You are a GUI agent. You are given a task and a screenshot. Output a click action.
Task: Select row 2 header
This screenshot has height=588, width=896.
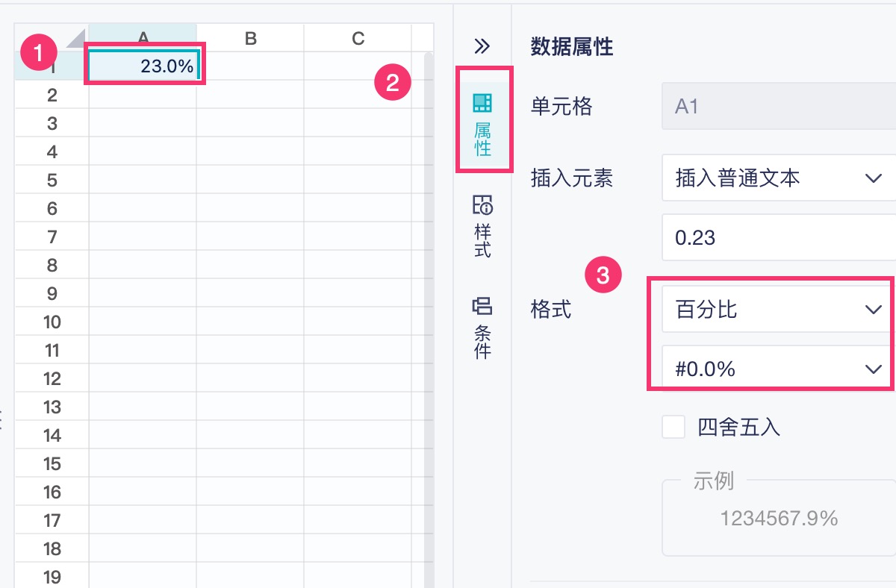coord(52,95)
